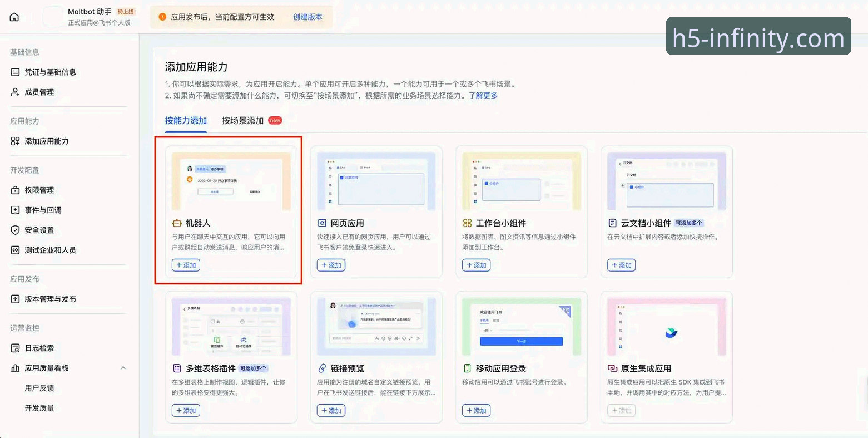Screen dimensions: 868x438
Task: Open 开发质量 under 应用质量看板
Action: coord(39,409)
